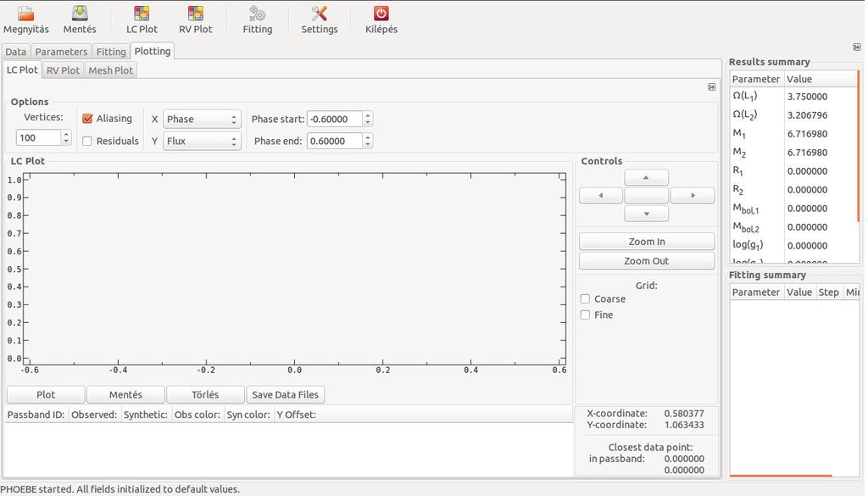This screenshot has height=496, width=868.
Task: Adjust Phase end spinner arrows
Action: pos(368,141)
